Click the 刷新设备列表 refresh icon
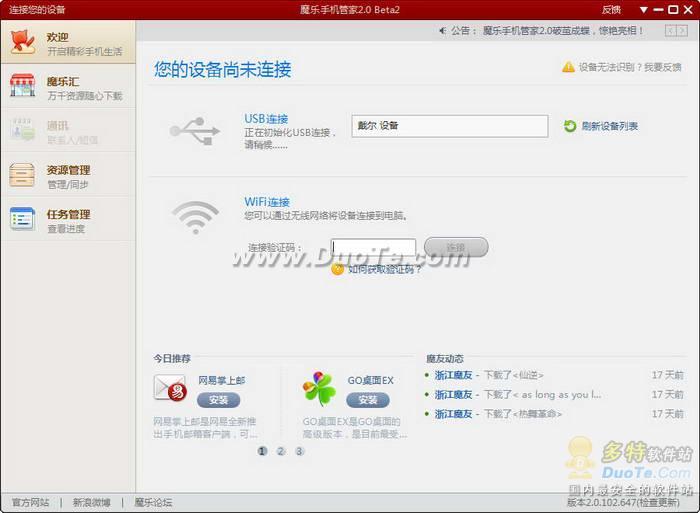Image resolution: width=700 pixels, height=513 pixels. [570, 126]
